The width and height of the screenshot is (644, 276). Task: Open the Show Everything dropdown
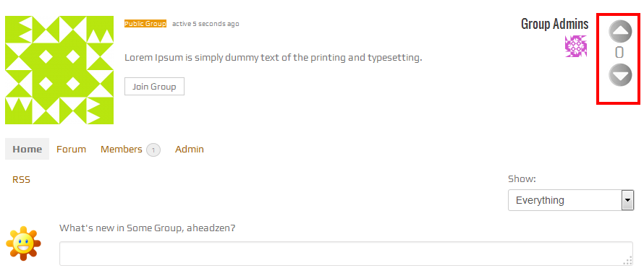(x=571, y=200)
